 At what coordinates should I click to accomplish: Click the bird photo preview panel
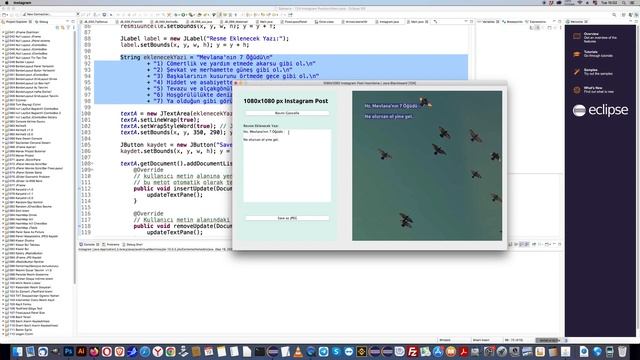point(427,166)
